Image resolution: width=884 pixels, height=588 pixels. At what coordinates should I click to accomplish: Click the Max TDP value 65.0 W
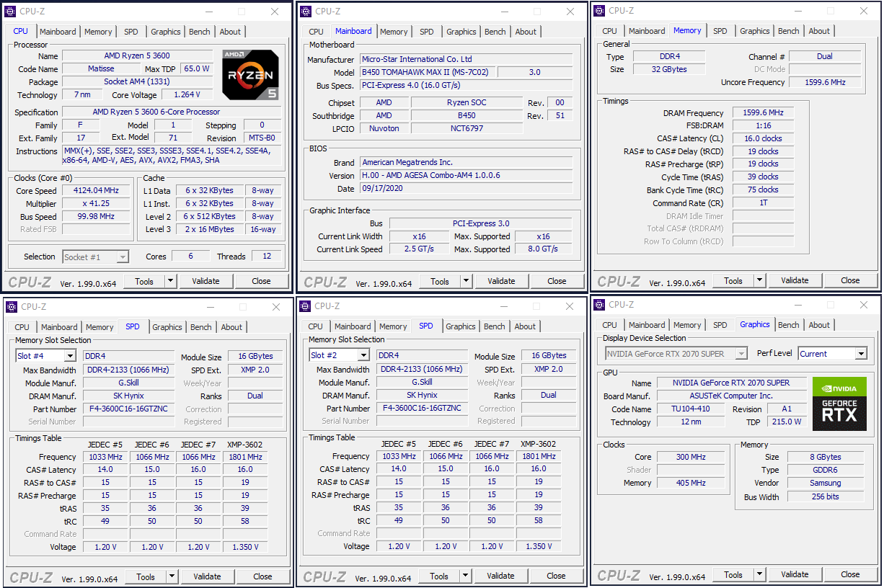pyautogui.click(x=196, y=69)
